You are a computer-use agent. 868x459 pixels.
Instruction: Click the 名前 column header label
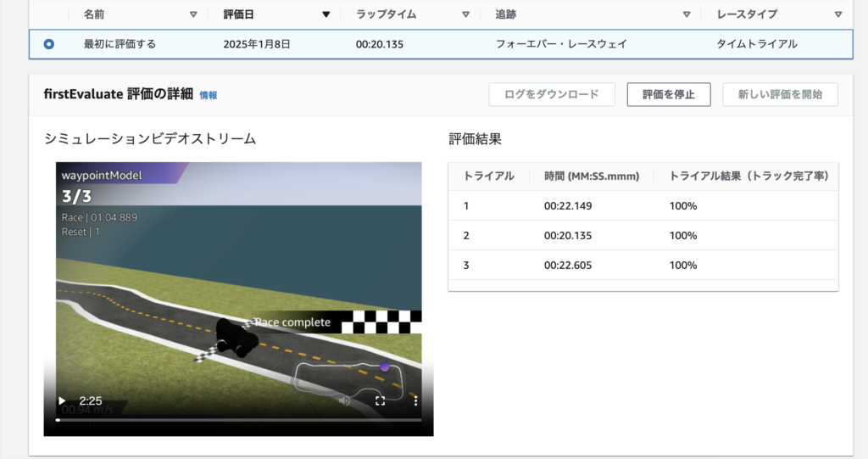pos(93,14)
